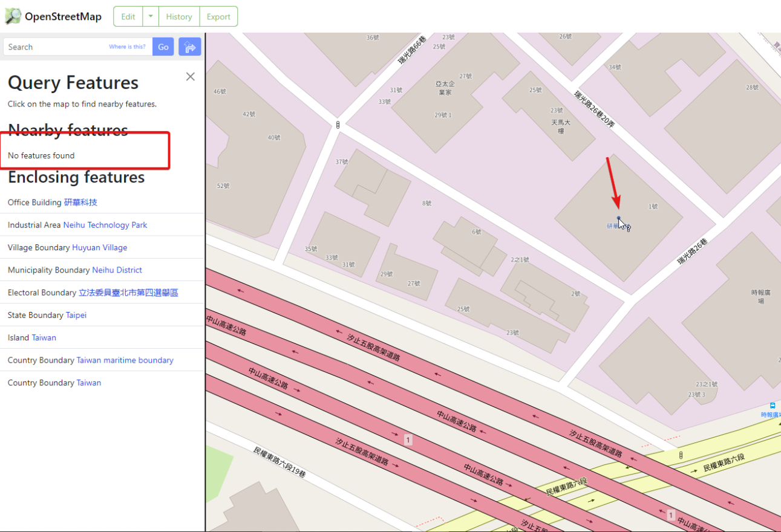Click the 瑞光路26巷20弄 road label
The width and height of the screenshot is (781, 532).
click(595, 109)
